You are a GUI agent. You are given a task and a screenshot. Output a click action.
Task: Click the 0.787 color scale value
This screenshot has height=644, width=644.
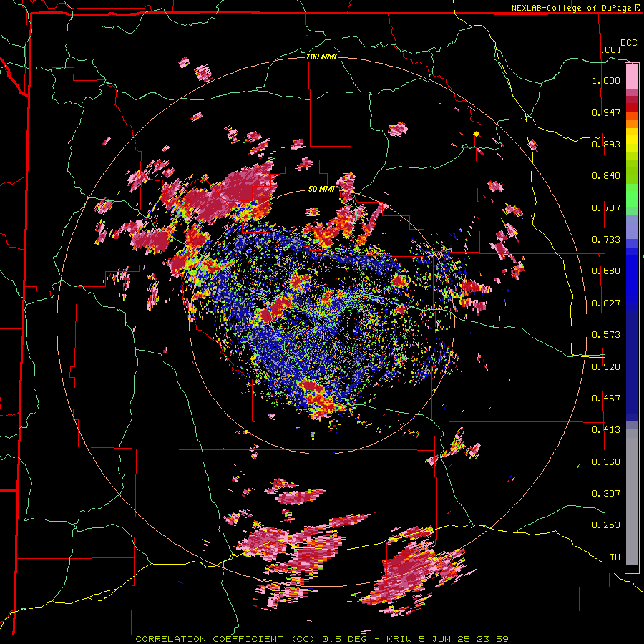(606, 208)
